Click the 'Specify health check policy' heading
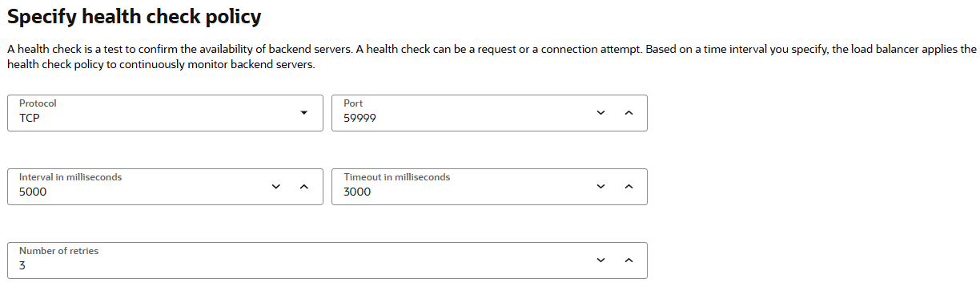Viewport: 980px width, 291px height. [135, 16]
